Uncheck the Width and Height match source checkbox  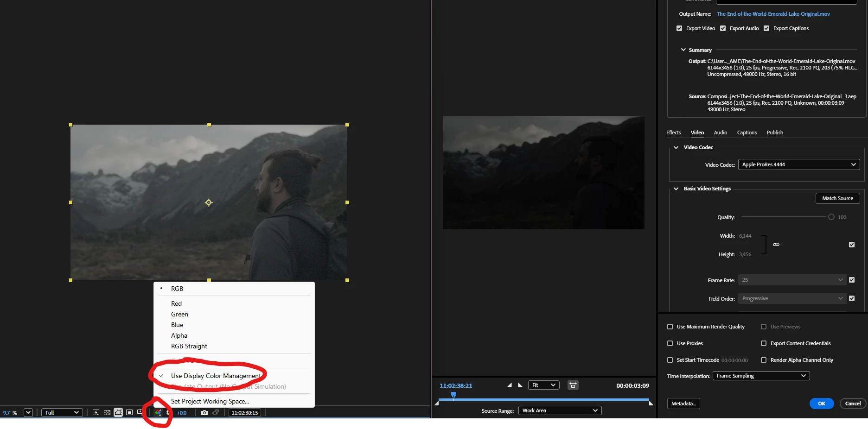(852, 245)
